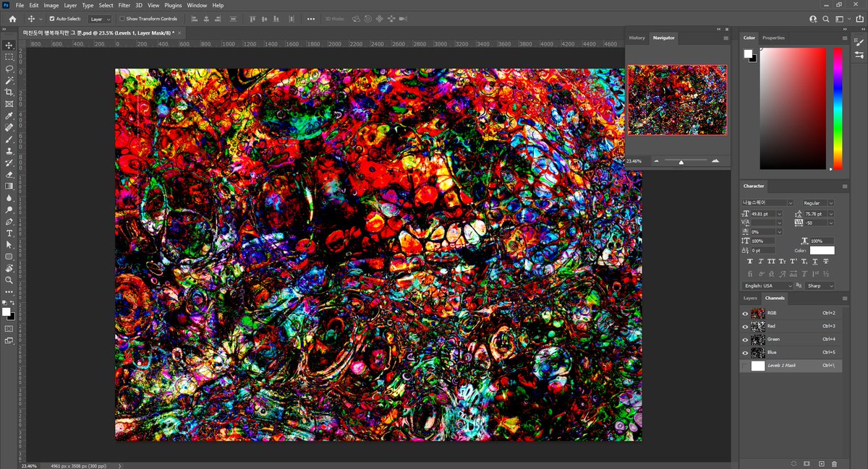Select the Pen tool
Viewport: 868px width, 469px height.
(9, 221)
